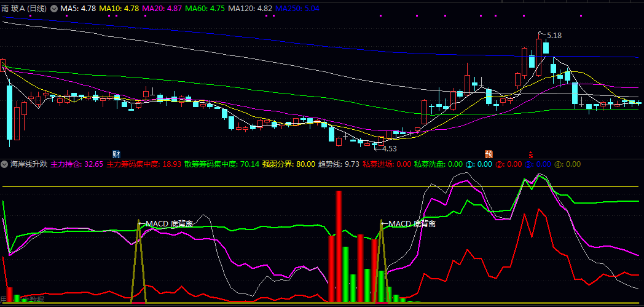Click the 财 financial report marker
The image size is (644, 307).
(x=116, y=154)
